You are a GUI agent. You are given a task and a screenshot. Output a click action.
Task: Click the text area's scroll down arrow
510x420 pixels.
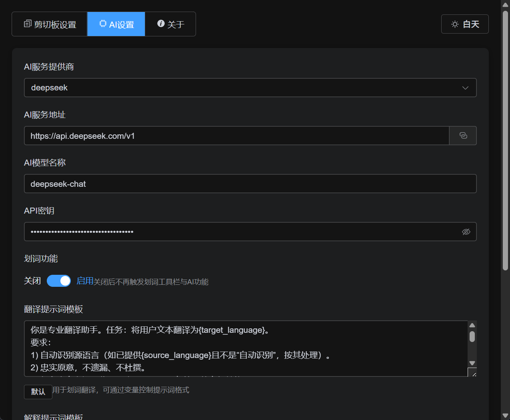[x=472, y=363]
